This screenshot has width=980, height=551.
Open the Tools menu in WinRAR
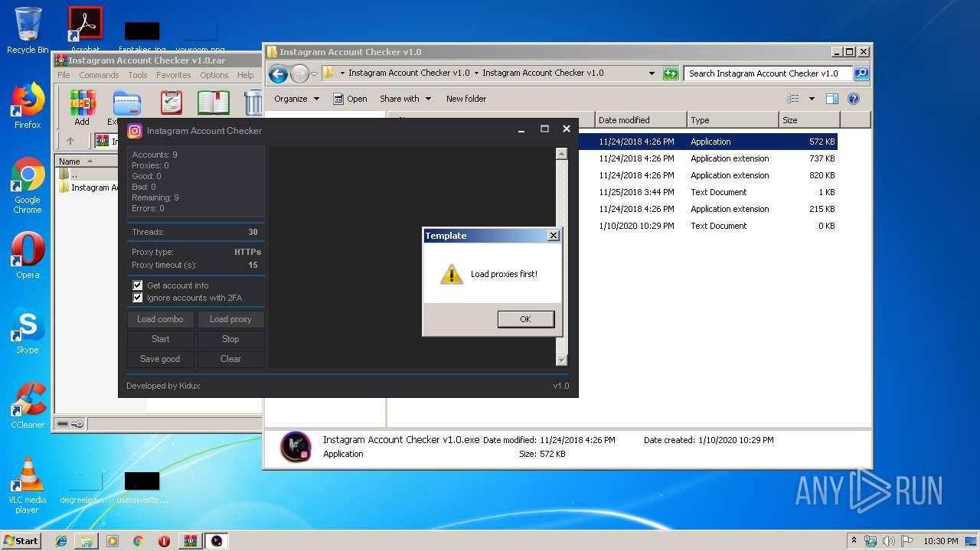pyautogui.click(x=138, y=75)
